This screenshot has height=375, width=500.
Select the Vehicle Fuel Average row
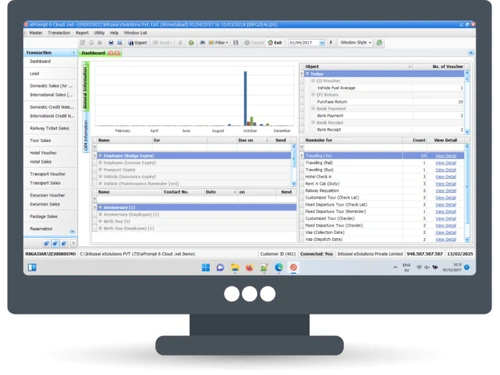[385, 88]
